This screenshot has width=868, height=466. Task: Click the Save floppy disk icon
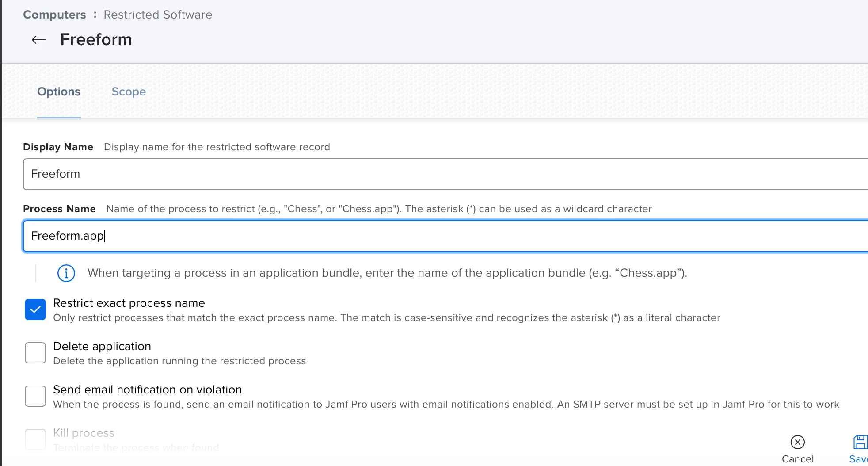click(860, 442)
